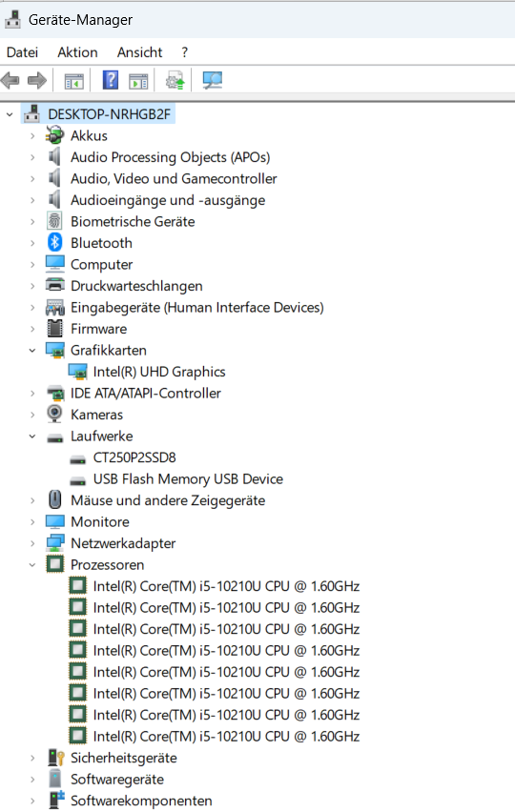This screenshot has width=515, height=812.
Task: Open the Datei menu
Action: (22, 52)
